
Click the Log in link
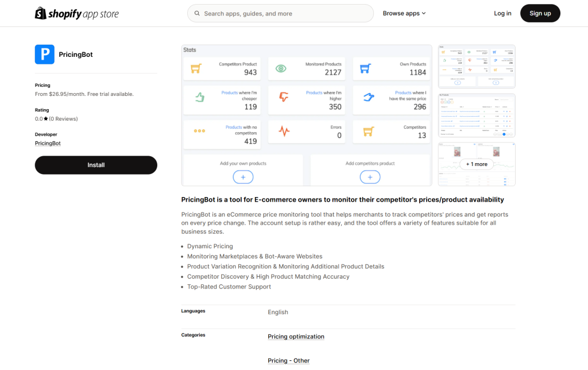502,13
